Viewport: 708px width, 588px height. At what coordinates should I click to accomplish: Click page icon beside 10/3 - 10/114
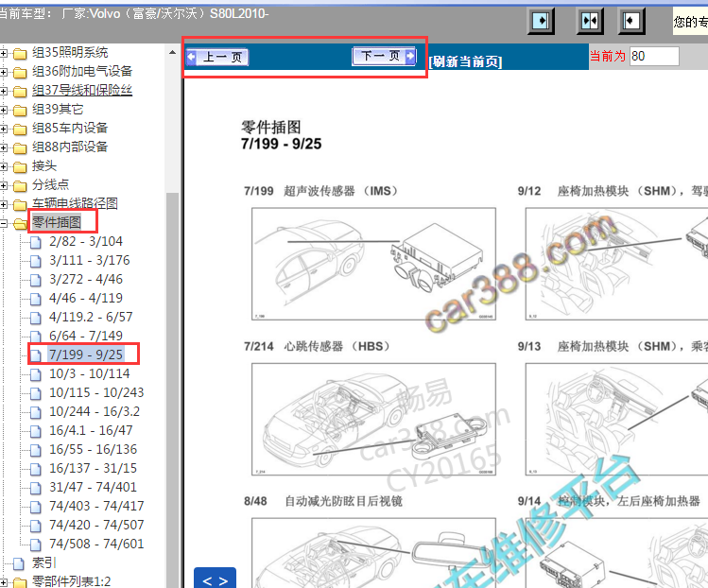pyautogui.click(x=36, y=375)
